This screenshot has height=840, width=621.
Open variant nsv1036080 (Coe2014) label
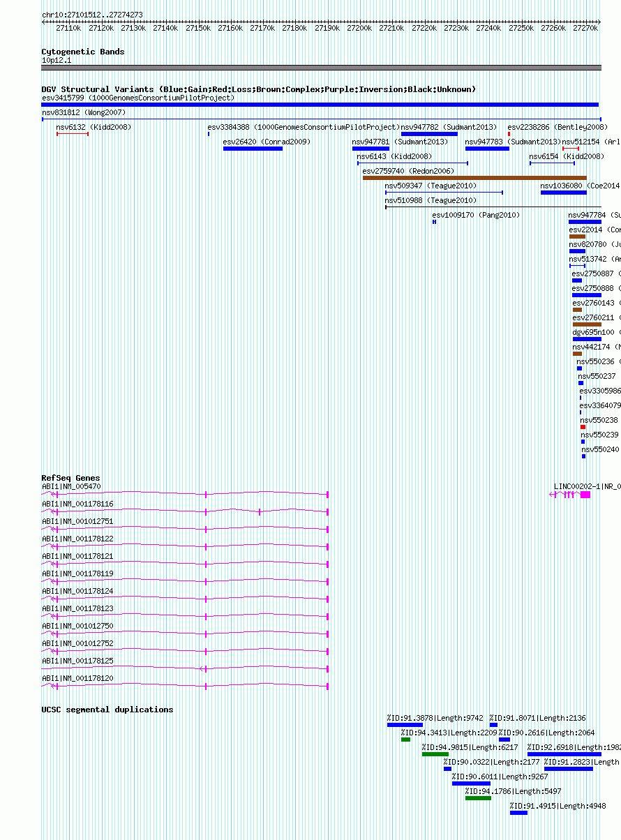580,186
